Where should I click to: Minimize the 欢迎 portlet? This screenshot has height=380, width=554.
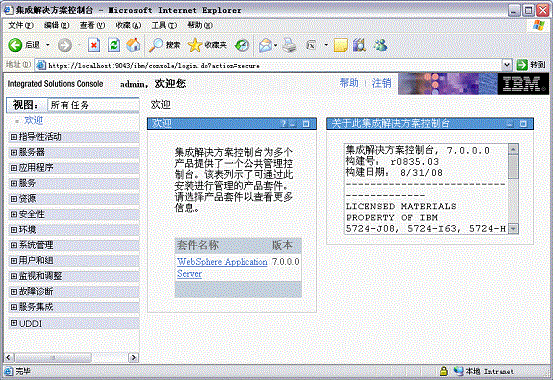(293, 124)
